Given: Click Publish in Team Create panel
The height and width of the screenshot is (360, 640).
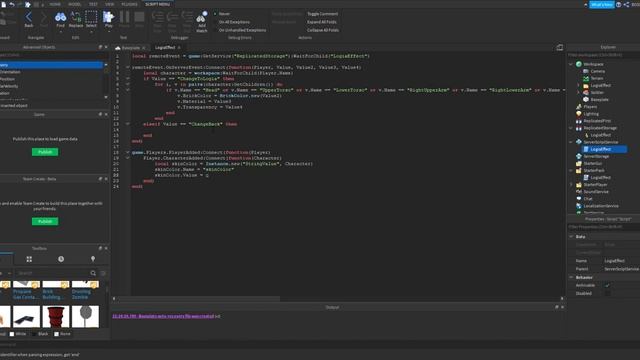Looking at the screenshot, I should [45, 221].
